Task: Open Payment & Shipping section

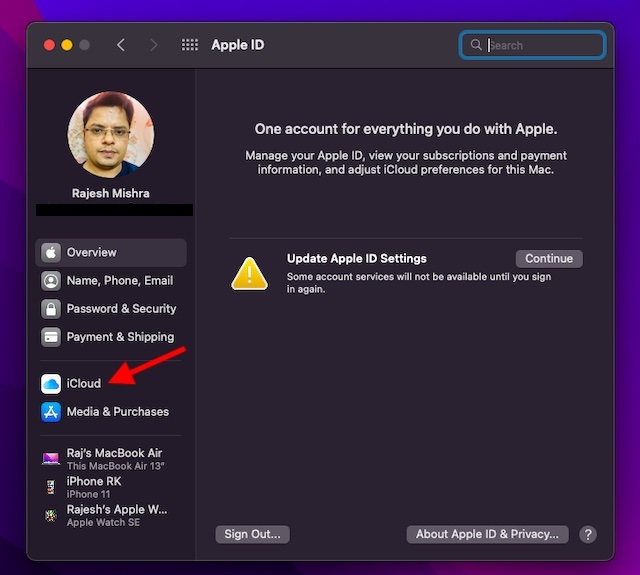Action: click(111, 337)
